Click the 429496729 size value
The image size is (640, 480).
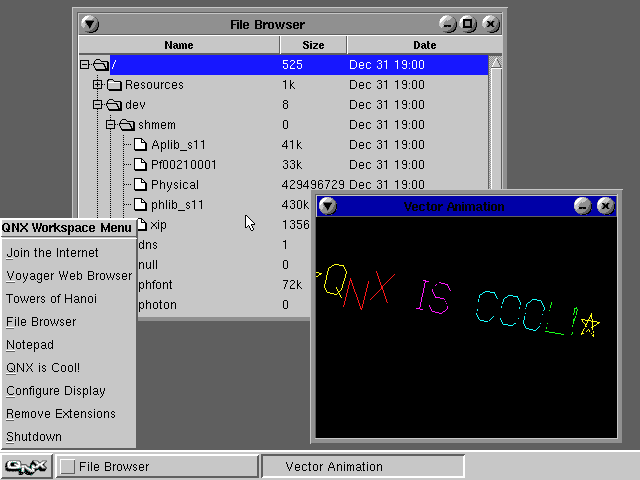pos(313,185)
